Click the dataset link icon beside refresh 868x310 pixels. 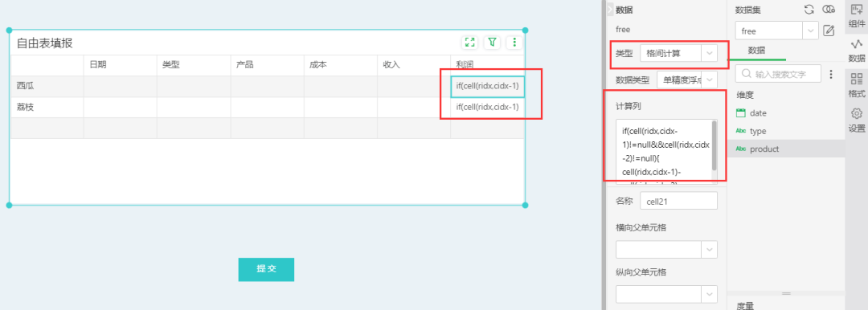(828, 10)
